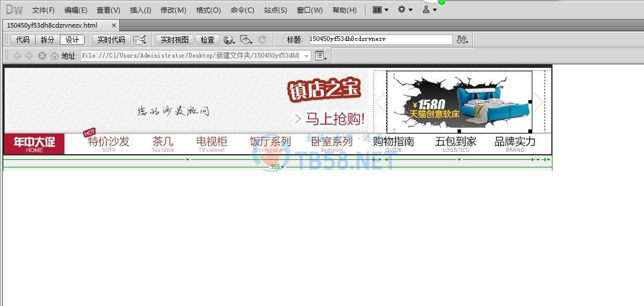
Task: Close the 150450yf53dh8cdzrvnezv.html tab
Action: pyautogui.click(x=114, y=25)
